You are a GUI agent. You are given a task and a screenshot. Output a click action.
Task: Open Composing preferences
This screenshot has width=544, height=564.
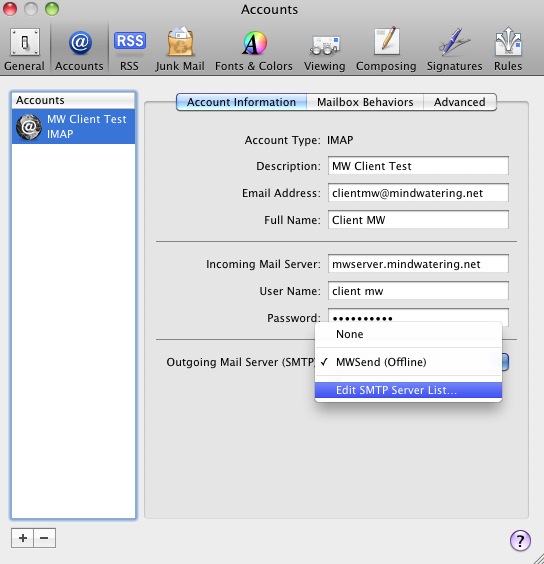tap(386, 50)
